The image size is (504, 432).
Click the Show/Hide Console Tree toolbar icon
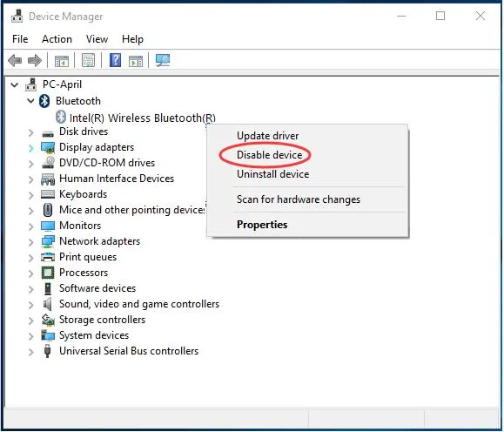click(x=62, y=60)
